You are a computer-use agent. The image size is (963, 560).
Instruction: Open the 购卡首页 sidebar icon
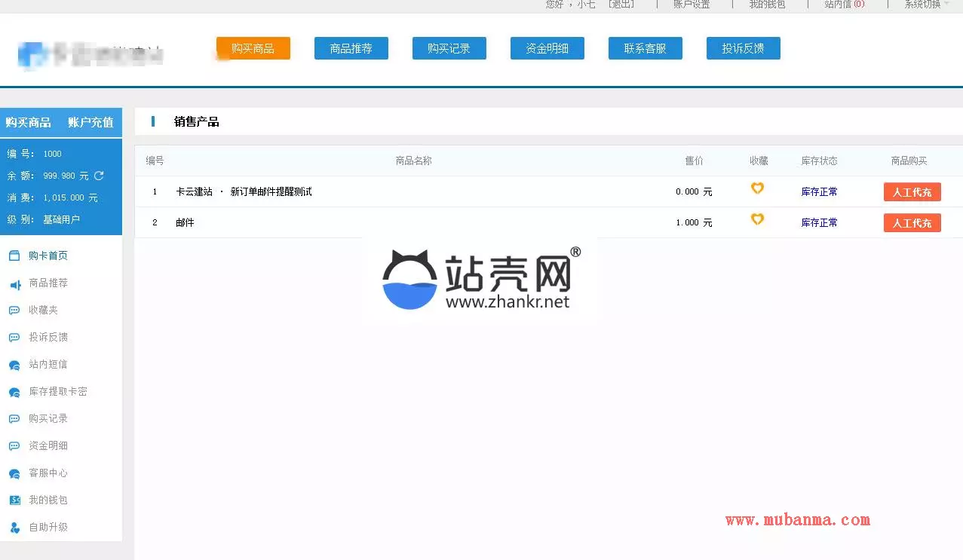[x=14, y=256]
